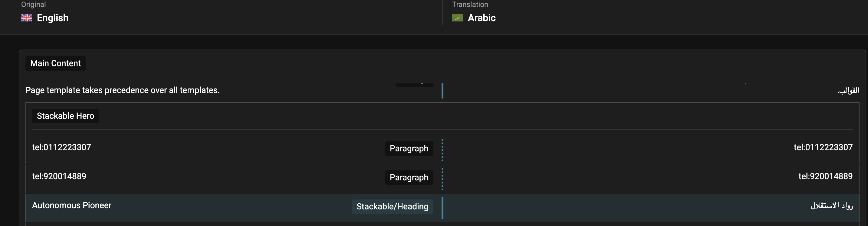The width and height of the screenshot is (868, 226).
Task: Open the English original language selector
Action: pyautogui.click(x=45, y=18)
